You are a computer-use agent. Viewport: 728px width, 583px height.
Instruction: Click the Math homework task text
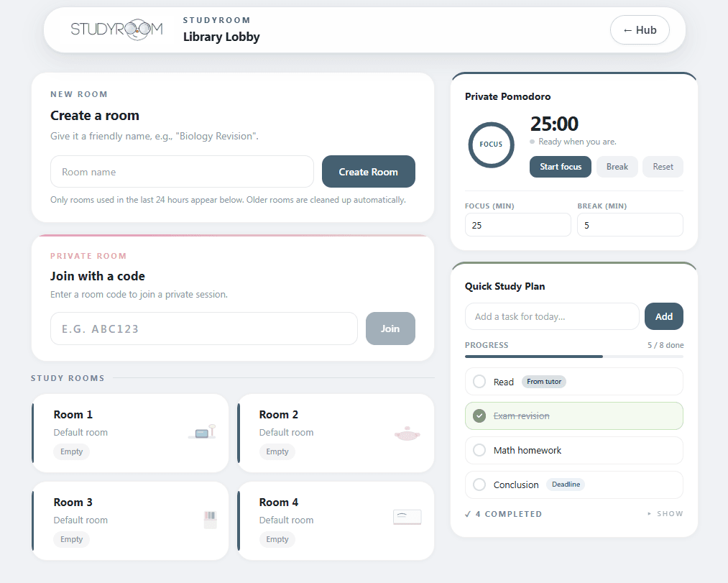click(527, 450)
